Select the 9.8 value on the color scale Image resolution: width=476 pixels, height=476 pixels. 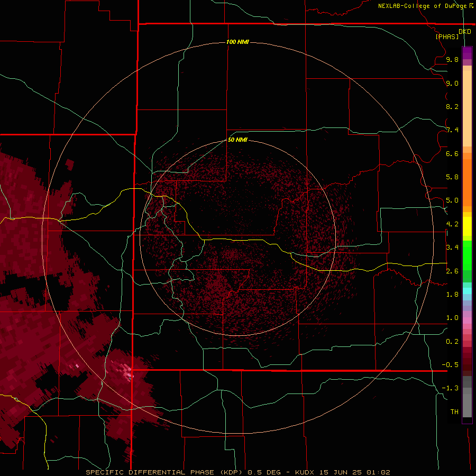[452, 59]
